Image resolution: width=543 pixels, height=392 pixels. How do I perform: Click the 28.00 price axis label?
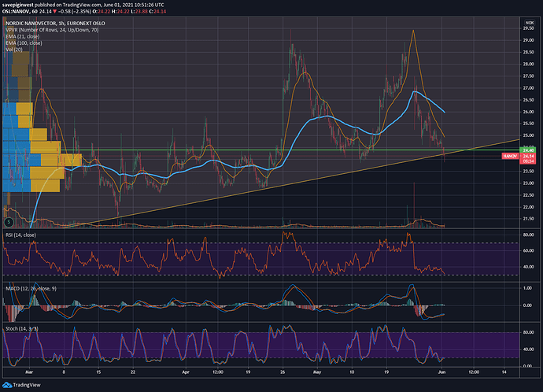pyautogui.click(x=529, y=64)
